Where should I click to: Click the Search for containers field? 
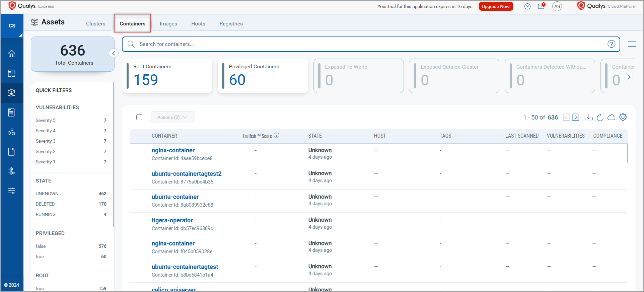point(368,44)
